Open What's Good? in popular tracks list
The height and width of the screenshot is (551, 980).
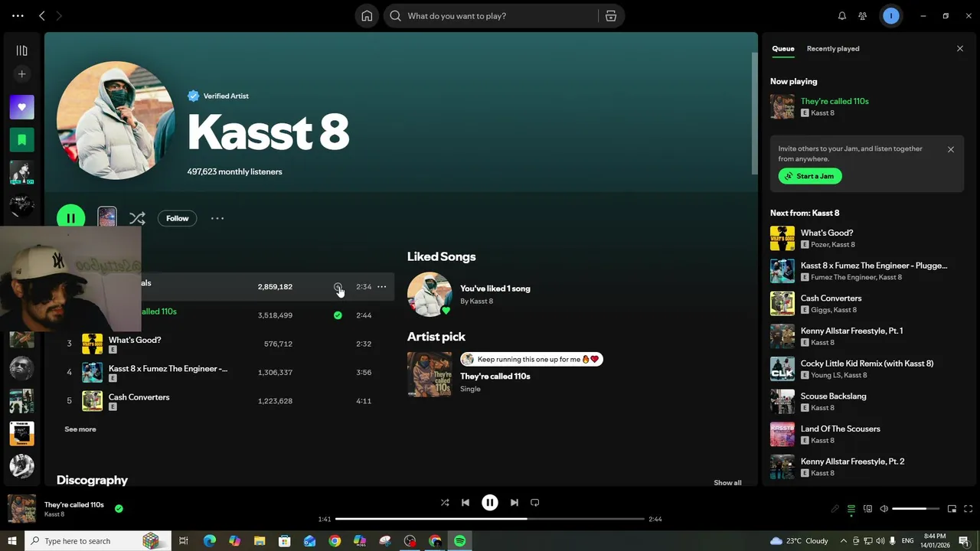tap(135, 340)
